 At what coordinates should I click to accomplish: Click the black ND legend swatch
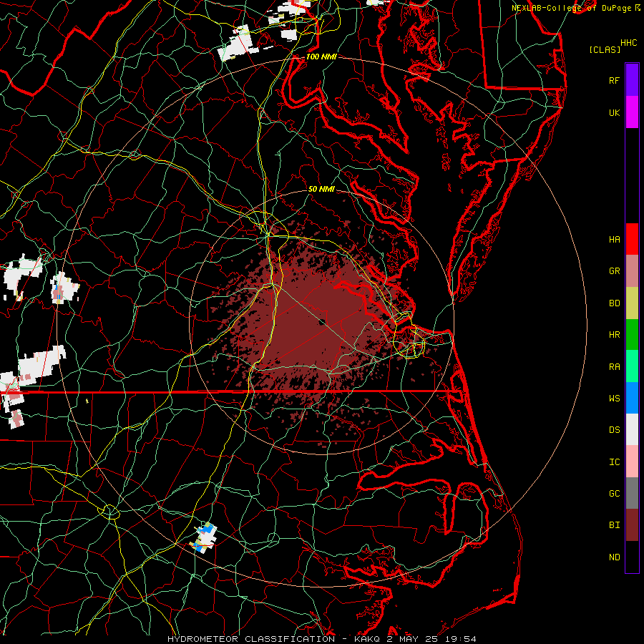pyautogui.click(x=632, y=557)
